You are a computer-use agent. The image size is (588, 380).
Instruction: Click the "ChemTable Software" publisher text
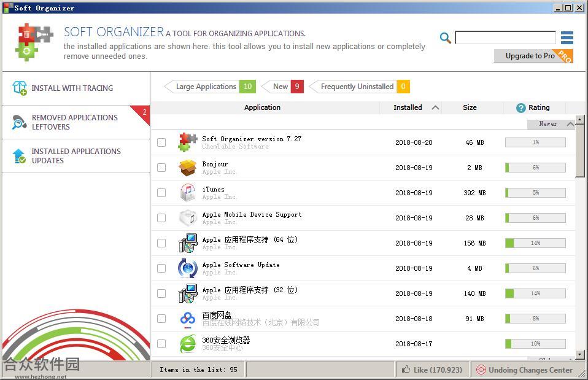(235, 147)
